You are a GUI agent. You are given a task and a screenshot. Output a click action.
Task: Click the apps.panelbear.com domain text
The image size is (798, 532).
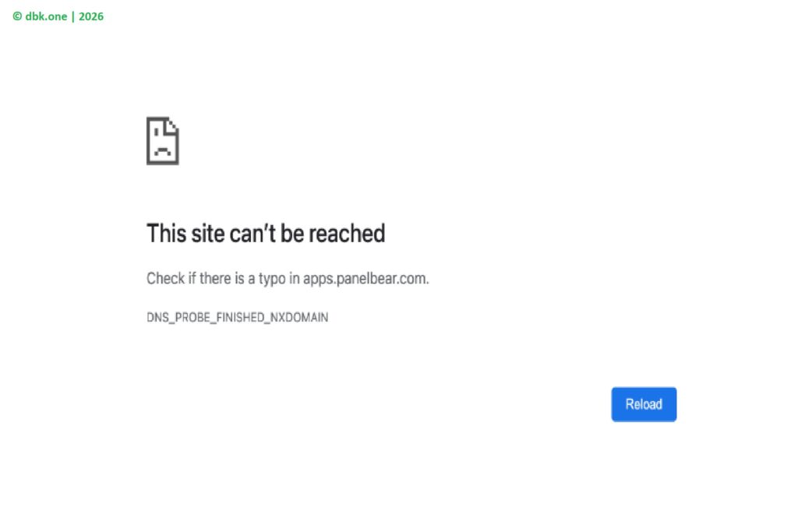pos(365,279)
